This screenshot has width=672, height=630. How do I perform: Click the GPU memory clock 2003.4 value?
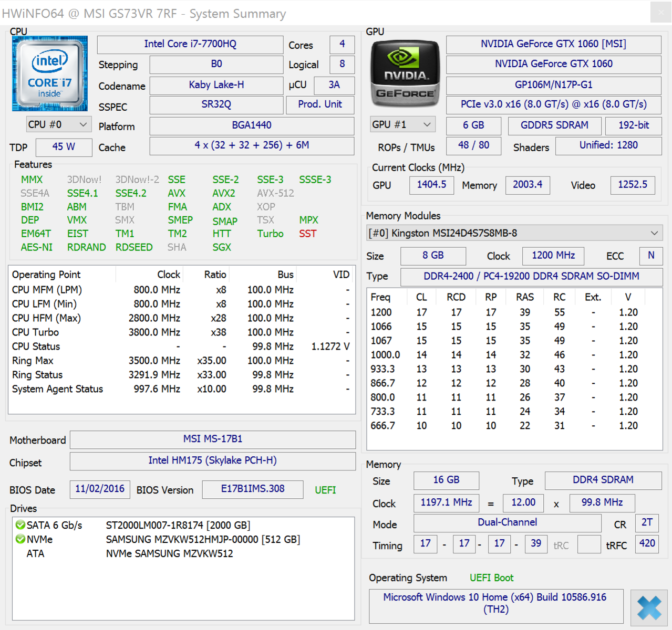528,185
